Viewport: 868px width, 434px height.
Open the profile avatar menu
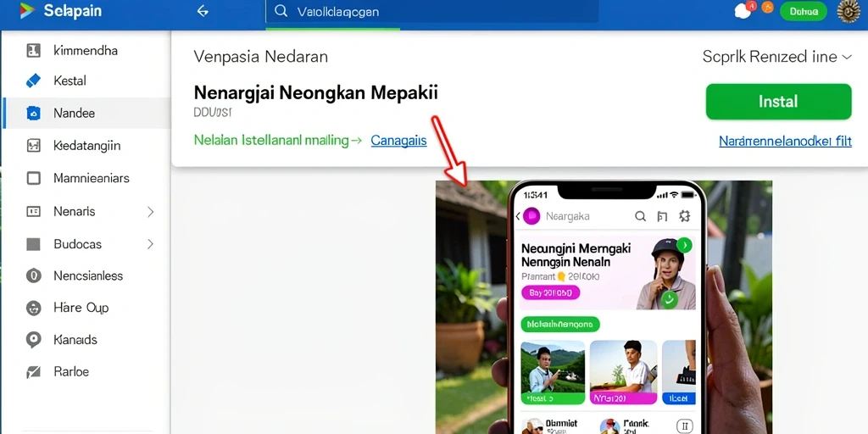[849, 11]
